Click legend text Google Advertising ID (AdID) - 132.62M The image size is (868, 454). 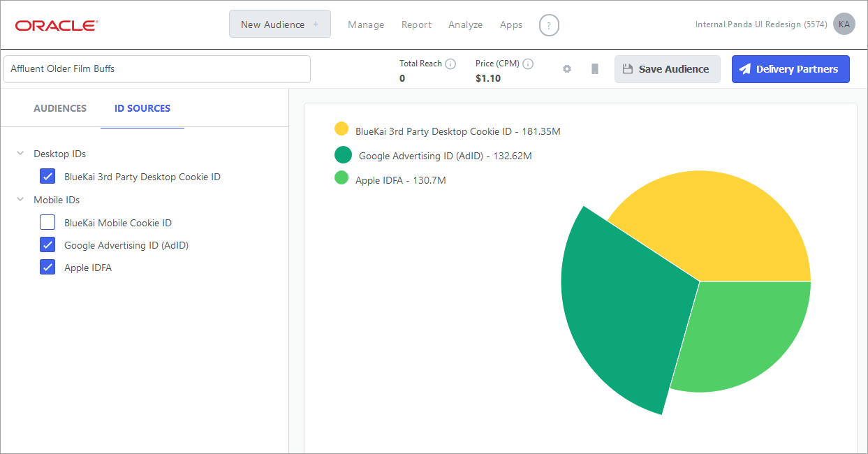click(446, 156)
